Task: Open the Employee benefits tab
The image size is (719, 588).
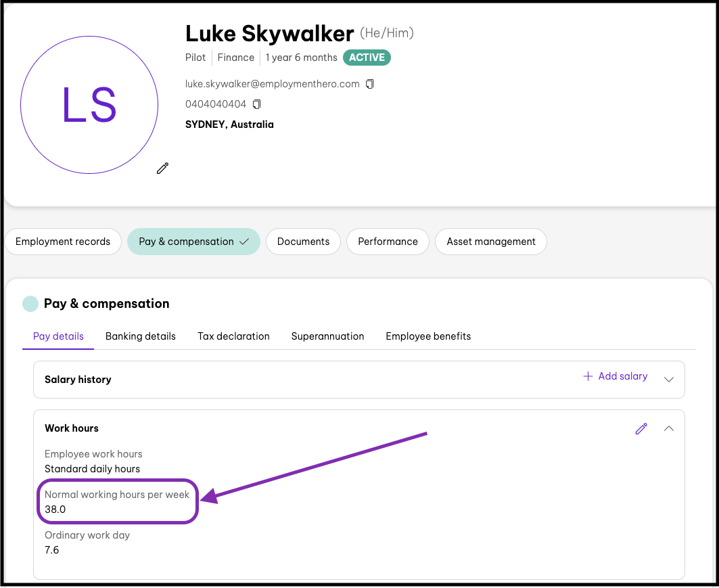Action: (x=428, y=336)
